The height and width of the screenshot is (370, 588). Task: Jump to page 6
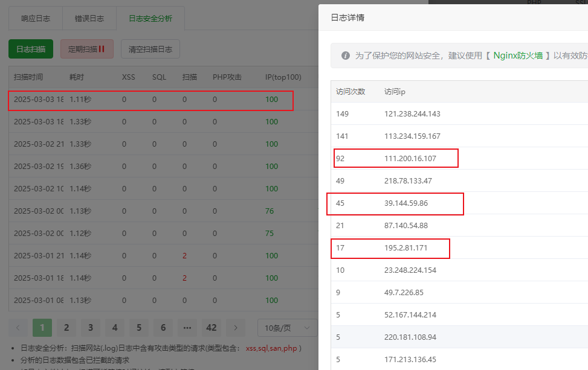tap(163, 328)
